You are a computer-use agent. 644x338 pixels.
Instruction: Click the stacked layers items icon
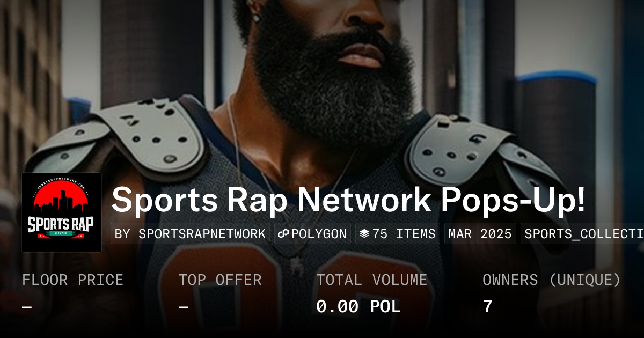coord(364,234)
